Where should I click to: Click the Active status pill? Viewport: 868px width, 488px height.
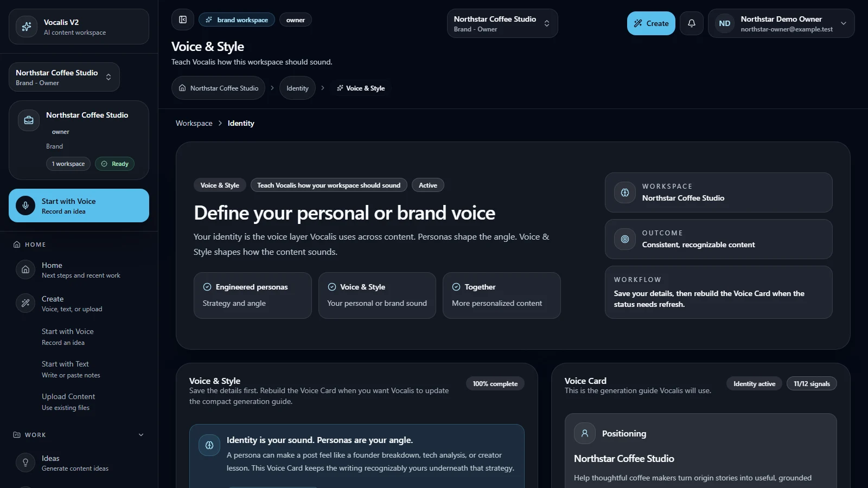pyautogui.click(x=428, y=185)
